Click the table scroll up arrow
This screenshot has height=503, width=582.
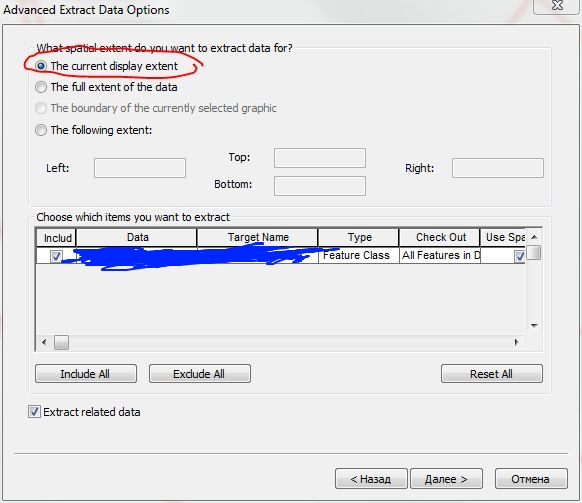(x=534, y=237)
